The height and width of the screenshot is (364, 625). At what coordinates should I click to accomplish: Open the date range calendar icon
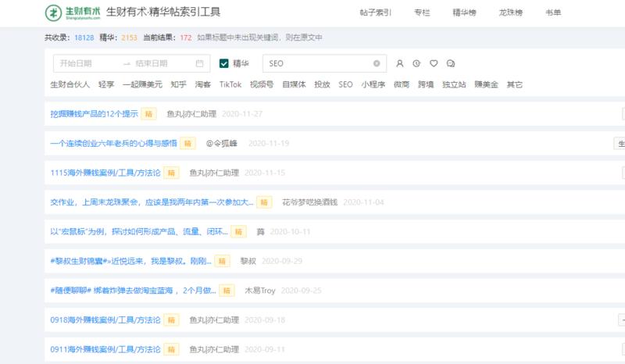pos(200,63)
